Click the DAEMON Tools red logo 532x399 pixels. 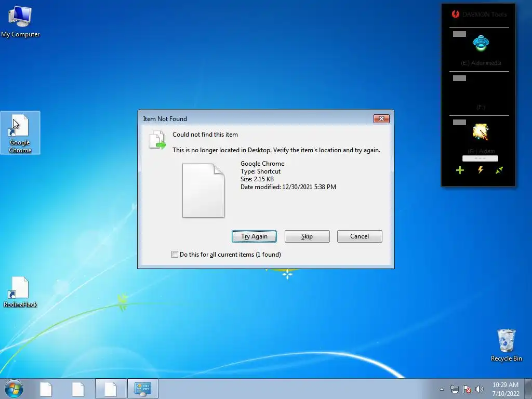click(455, 14)
